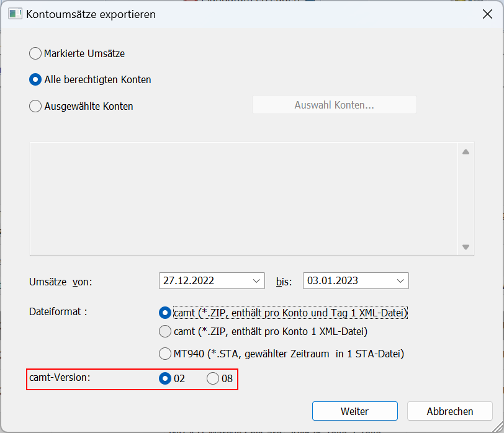504x433 pixels.
Task: Expand the bis date dropdown arrow
Action: click(x=400, y=281)
